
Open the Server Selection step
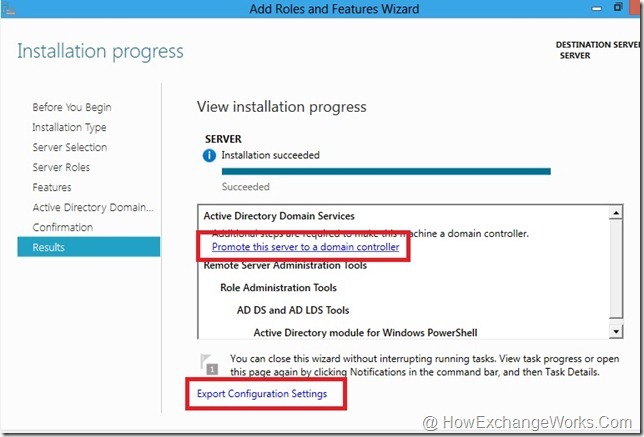[69, 147]
